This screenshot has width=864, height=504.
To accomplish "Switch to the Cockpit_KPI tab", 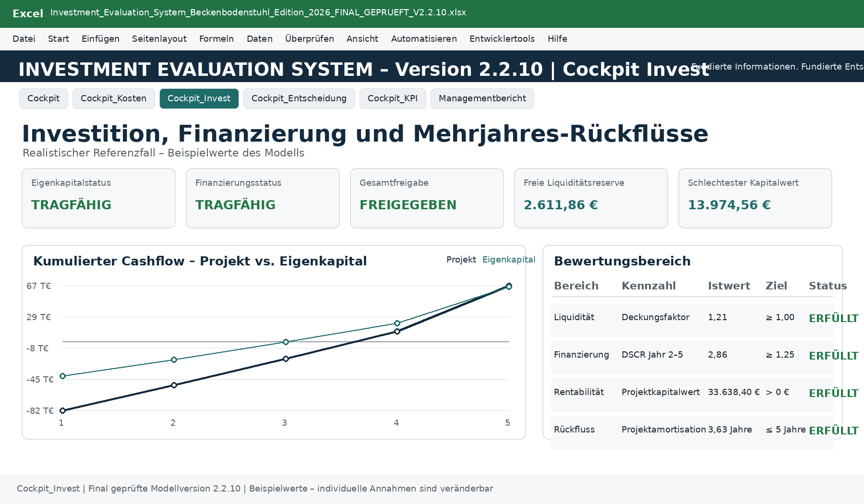I will tap(393, 98).
